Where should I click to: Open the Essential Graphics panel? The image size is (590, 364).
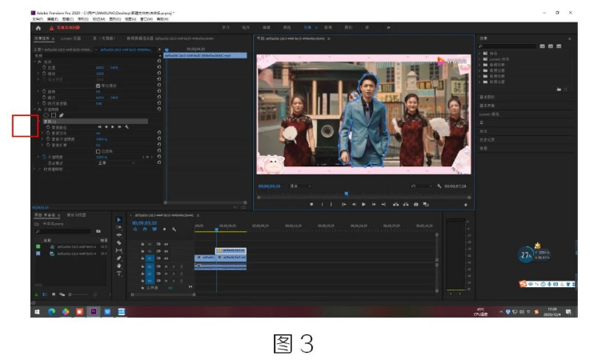[488, 98]
